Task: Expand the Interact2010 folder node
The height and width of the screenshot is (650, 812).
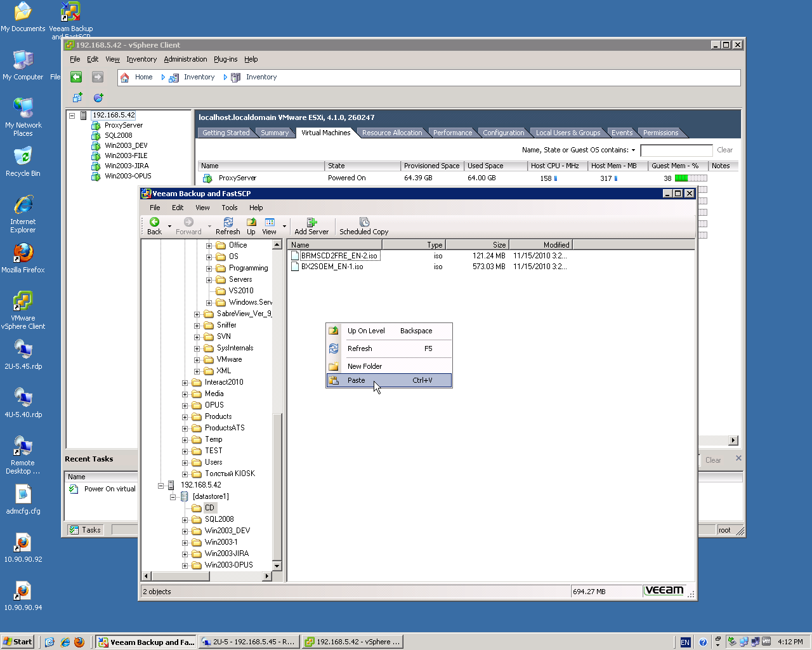Action: point(185,383)
